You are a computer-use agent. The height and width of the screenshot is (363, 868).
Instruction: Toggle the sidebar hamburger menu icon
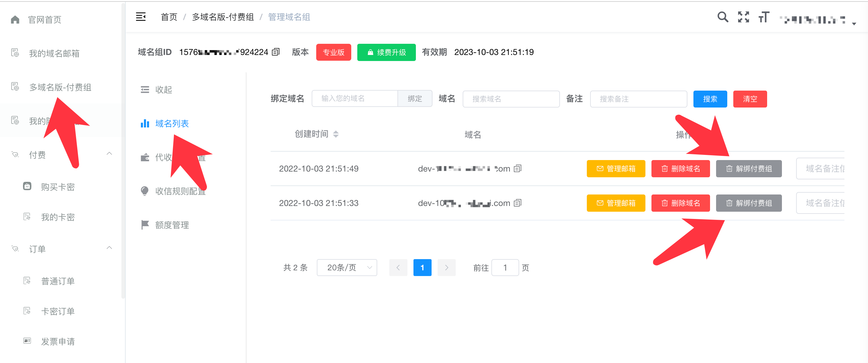click(x=140, y=17)
